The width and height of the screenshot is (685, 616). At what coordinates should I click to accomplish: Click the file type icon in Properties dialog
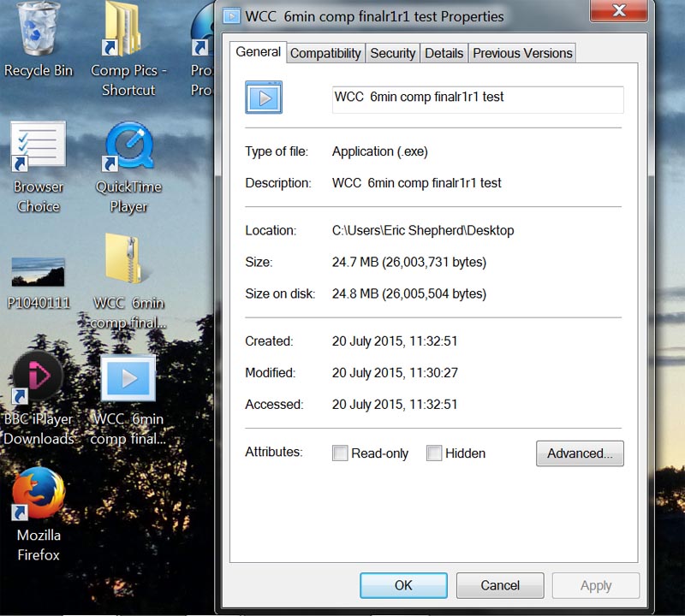(x=264, y=98)
